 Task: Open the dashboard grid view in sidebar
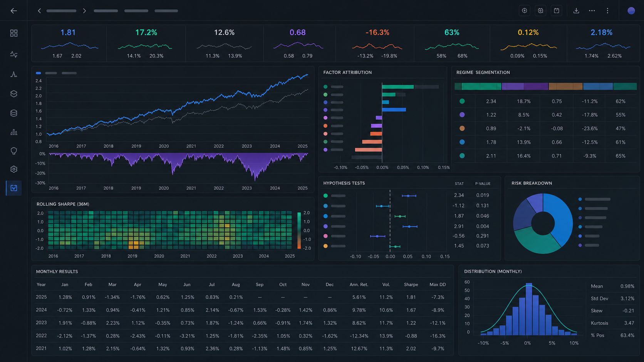click(x=14, y=33)
